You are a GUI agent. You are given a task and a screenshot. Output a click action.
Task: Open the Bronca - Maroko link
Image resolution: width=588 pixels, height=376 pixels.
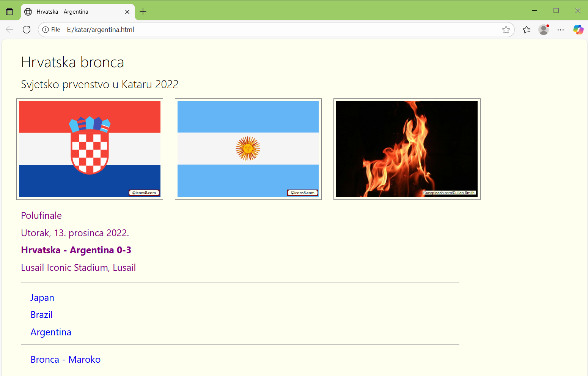click(65, 360)
